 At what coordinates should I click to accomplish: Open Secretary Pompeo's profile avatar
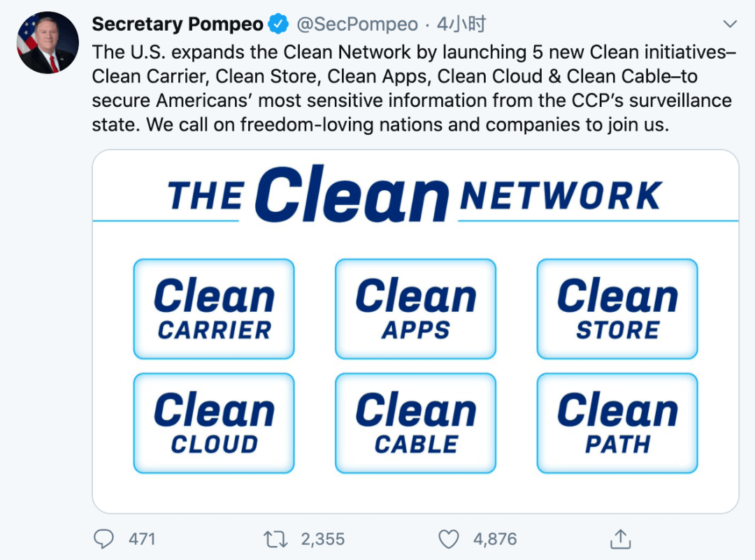click(48, 43)
